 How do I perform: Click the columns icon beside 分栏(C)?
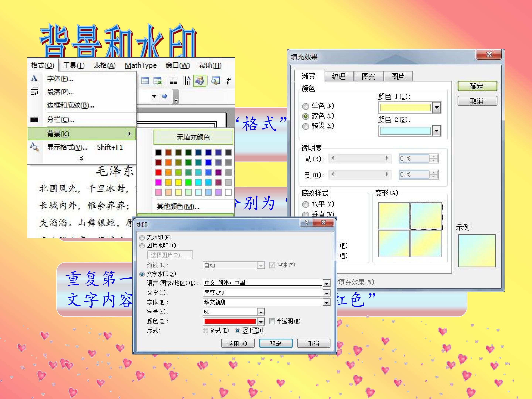pyautogui.click(x=34, y=119)
